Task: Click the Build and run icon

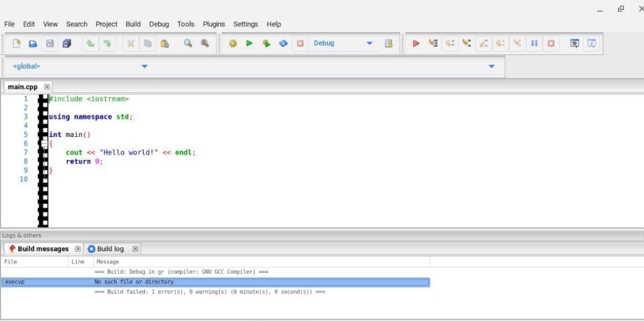Action: point(266,43)
